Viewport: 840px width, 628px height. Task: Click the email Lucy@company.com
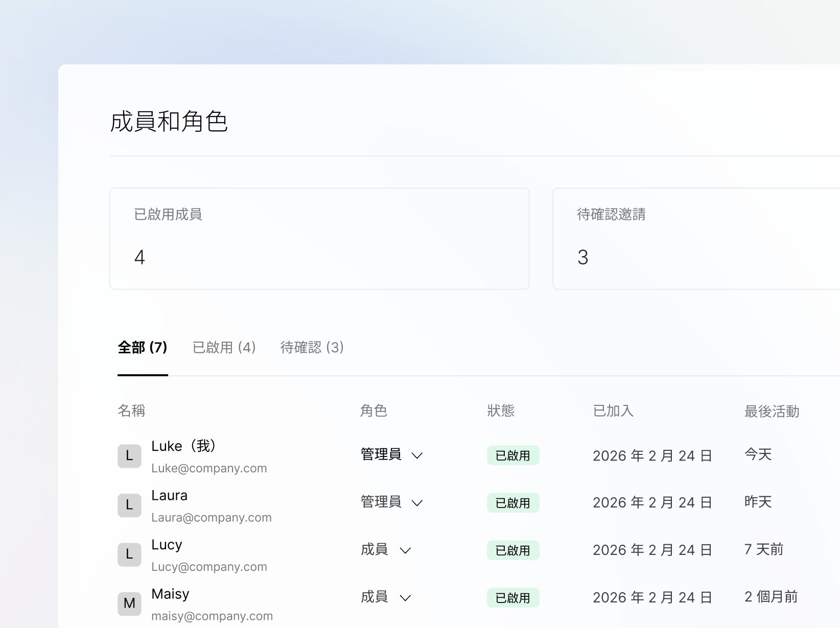209,567
